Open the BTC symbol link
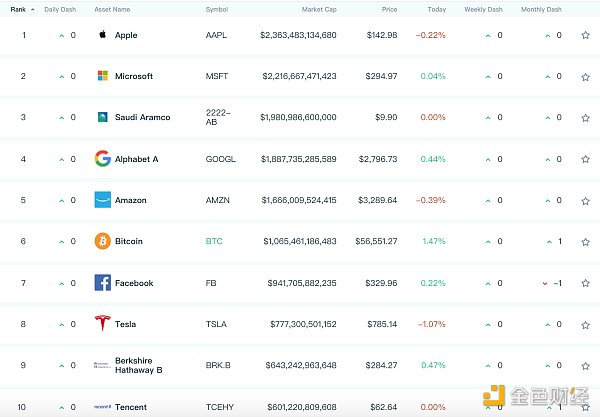Viewport: 600px width, 417px height. (215, 241)
